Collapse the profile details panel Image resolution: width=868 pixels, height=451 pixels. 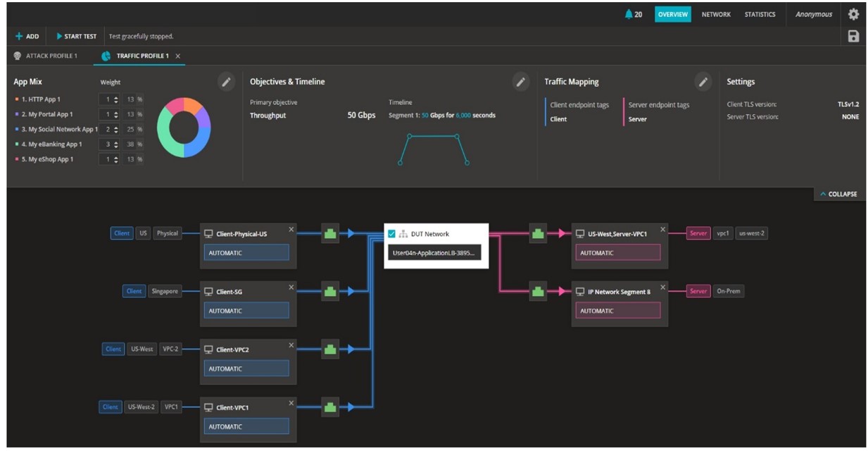click(838, 194)
